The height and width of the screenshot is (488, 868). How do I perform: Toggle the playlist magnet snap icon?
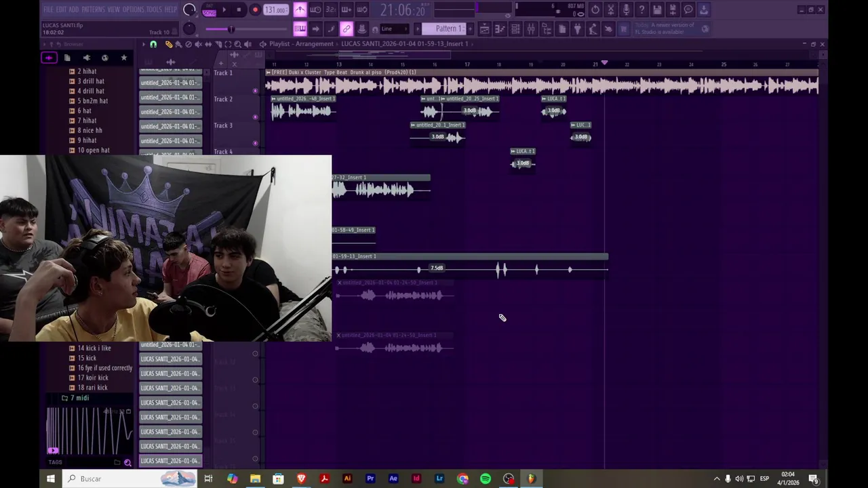153,44
